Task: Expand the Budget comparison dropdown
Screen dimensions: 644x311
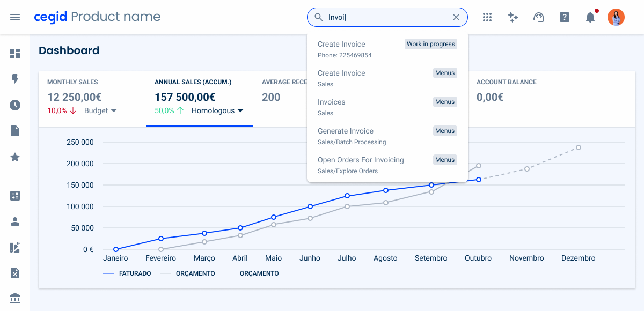Action: (101, 110)
